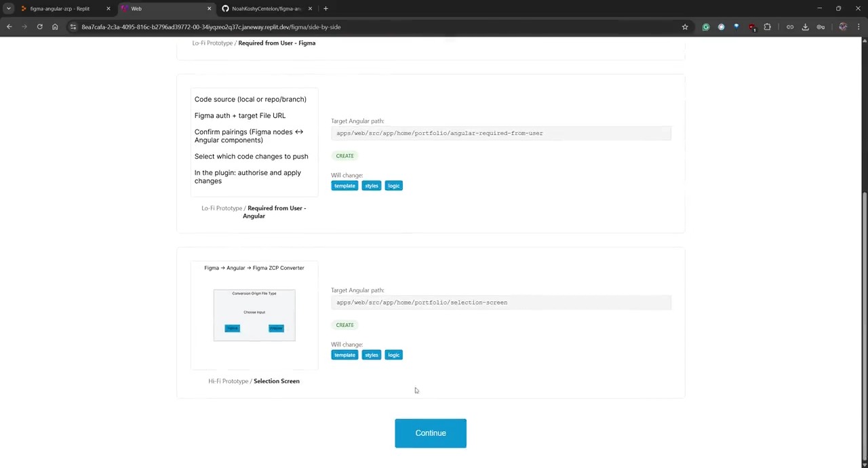Click left blue button in Selection Screen preview
This screenshot has width=868, height=468.
233,328
